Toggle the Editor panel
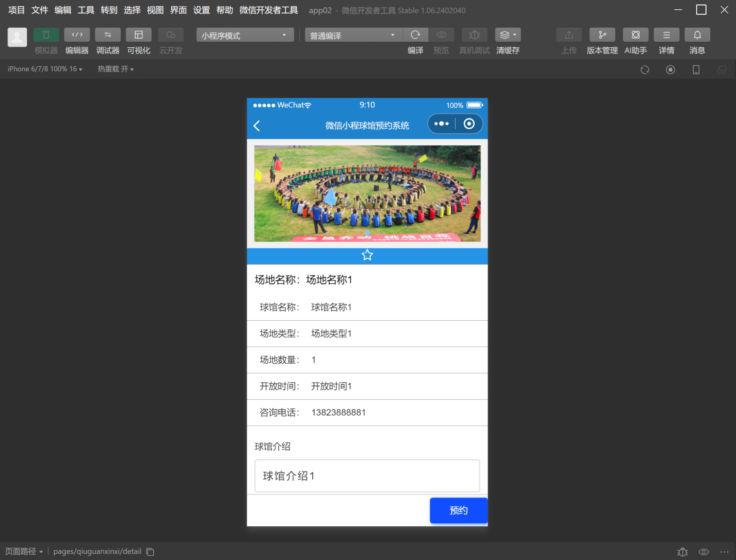This screenshot has width=736, height=560. click(x=77, y=35)
